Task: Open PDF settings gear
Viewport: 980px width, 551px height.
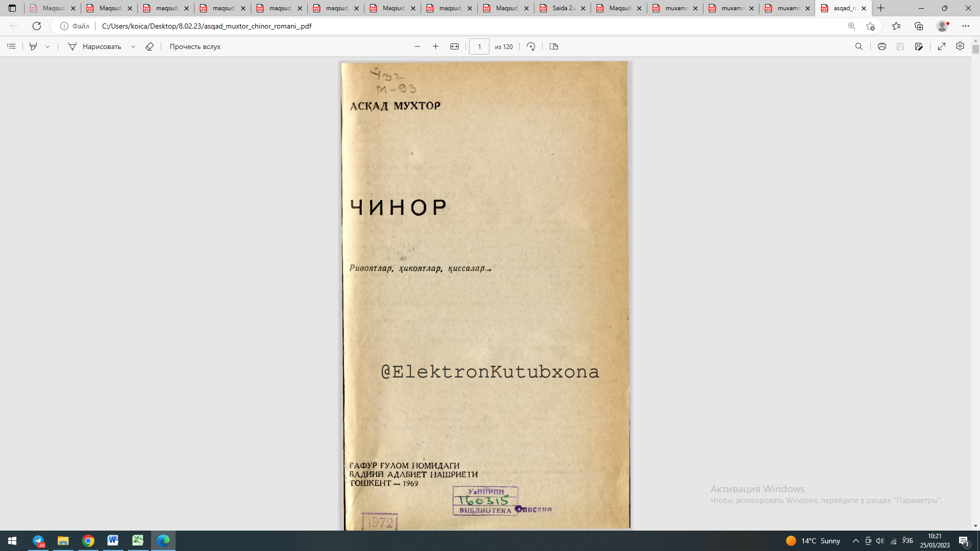Action: (960, 46)
